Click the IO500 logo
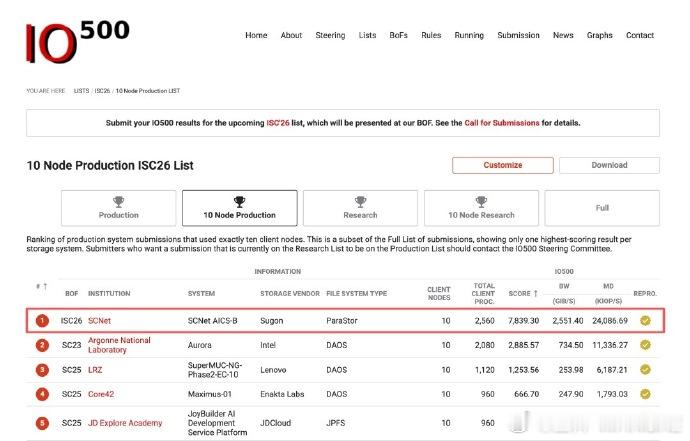Screen dimensions: 690x441 (x=77, y=41)
